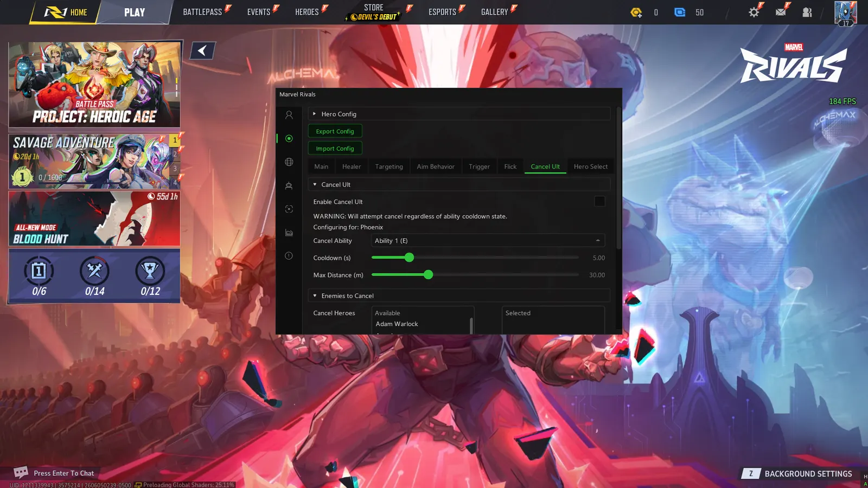Click the overlay panel vertical scrollbar

(x=618, y=179)
